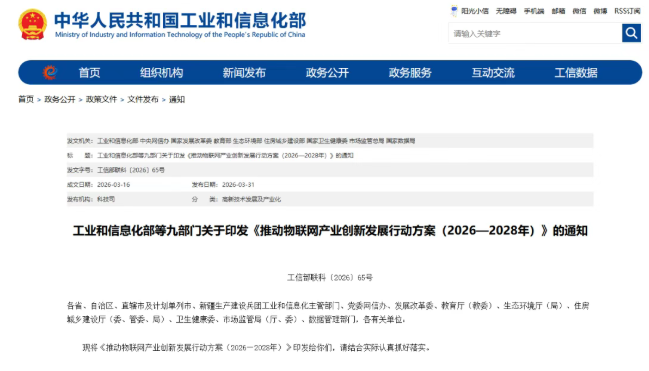Click the 分类 value 高新技术发展及产业化
The height and width of the screenshot is (371, 649).
pos(251,199)
